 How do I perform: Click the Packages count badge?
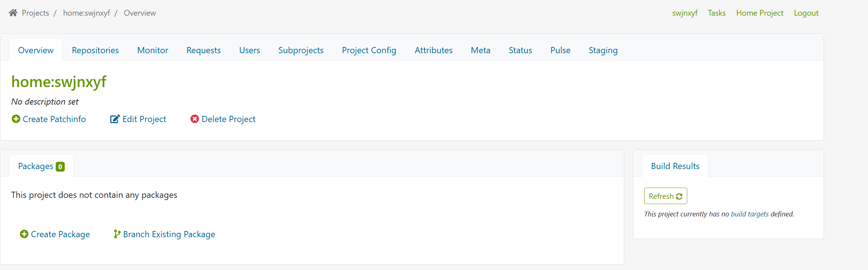click(x=60, y=167)
